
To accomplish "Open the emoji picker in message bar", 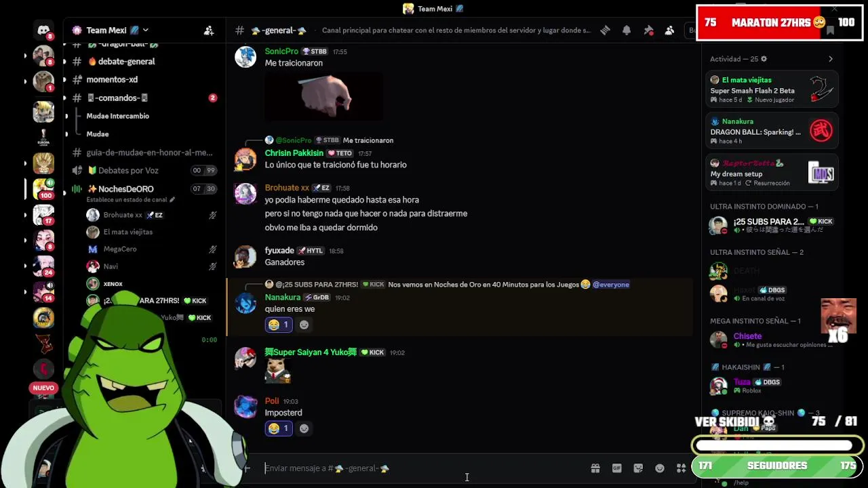I will pos(660,468).
